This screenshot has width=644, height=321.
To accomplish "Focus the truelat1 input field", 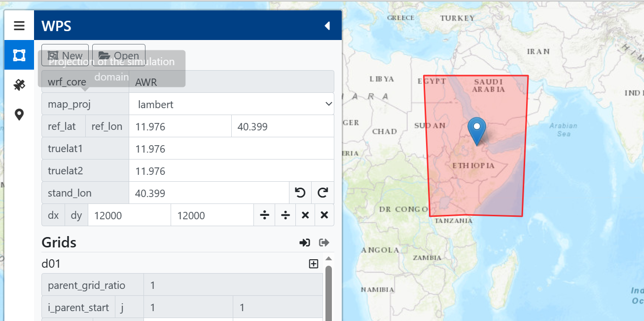I will (232, 149).
